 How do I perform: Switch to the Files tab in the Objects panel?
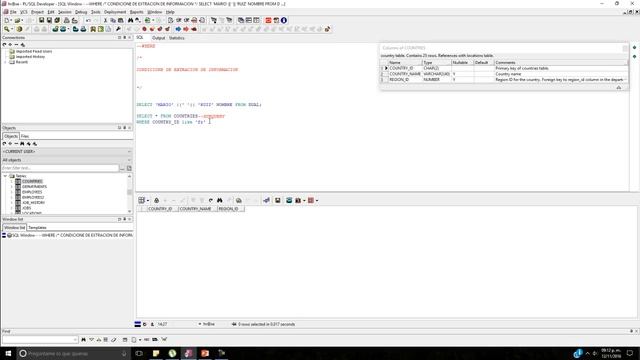(x=25, y=136)
